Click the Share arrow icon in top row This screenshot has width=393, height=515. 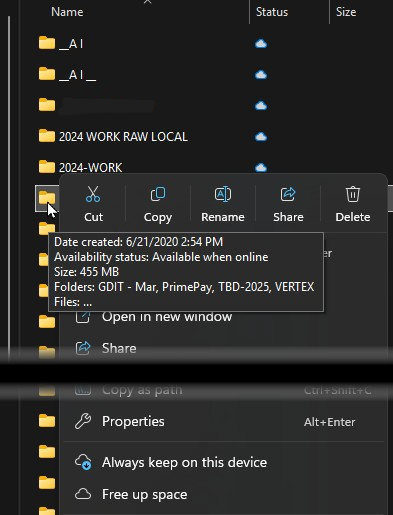288,194
